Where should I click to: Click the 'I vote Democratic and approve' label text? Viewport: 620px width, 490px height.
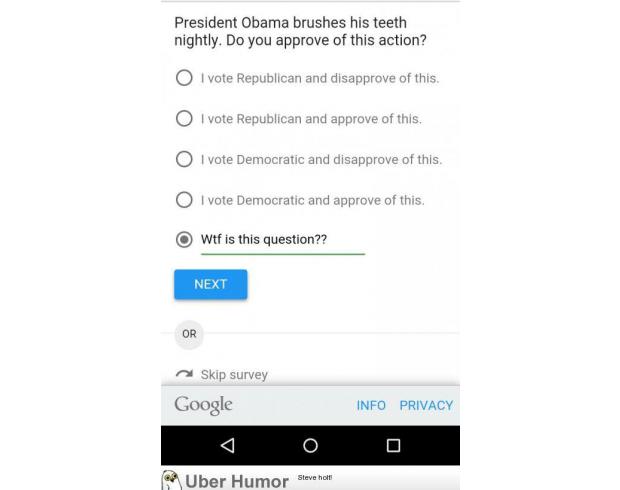(312, 200)
